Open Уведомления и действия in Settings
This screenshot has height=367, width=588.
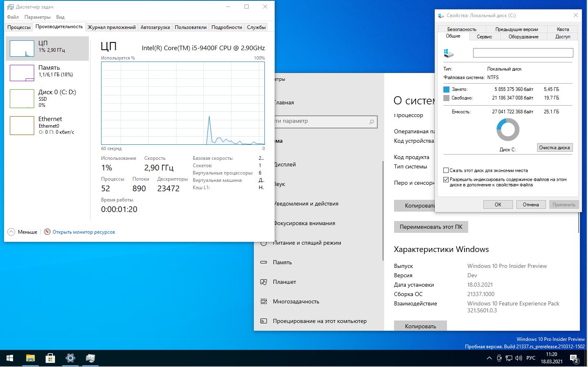pyautogui.click(x=306, y=203)
